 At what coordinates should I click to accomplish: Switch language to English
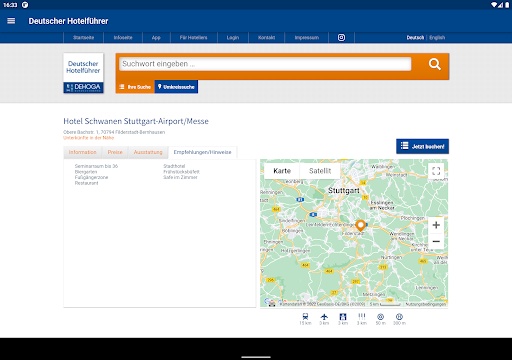[x=437, y=38]
